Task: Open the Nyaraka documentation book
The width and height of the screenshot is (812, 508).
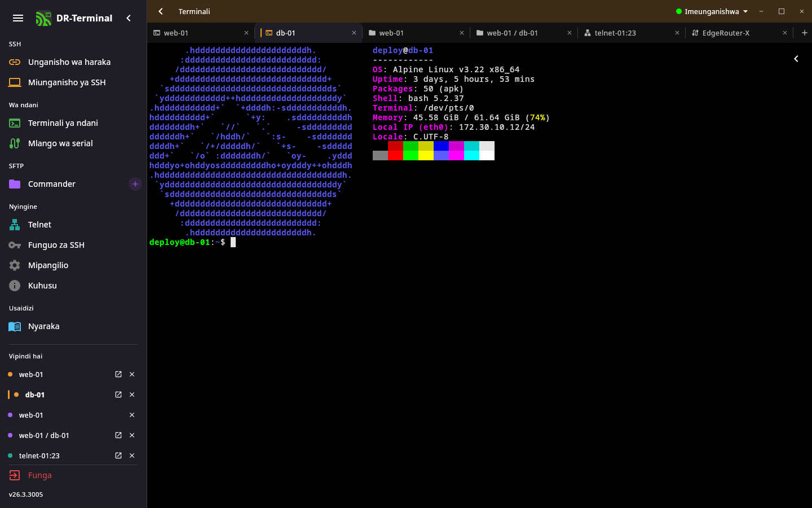Action: tap(73, 326)
